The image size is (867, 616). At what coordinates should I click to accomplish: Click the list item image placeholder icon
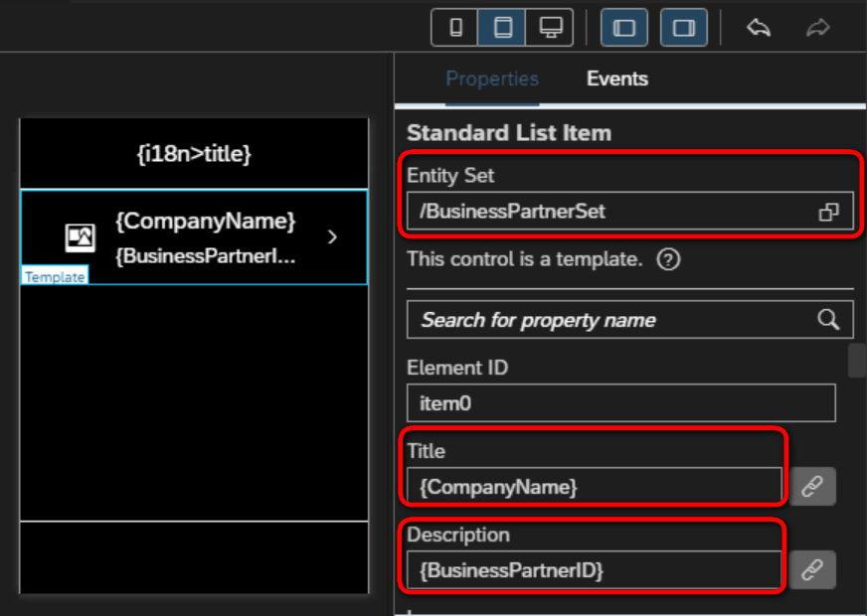pyautogui.click(x=81, y=238)
